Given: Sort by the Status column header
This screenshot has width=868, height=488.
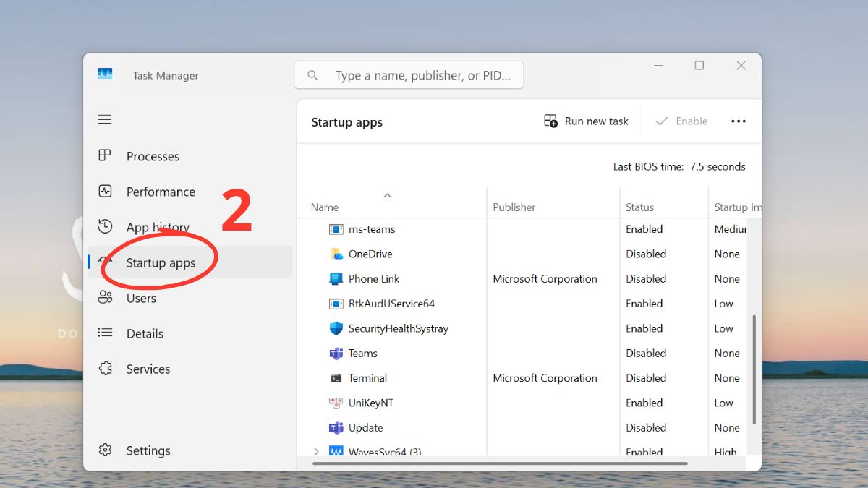Looking at the screenshot, I should coord(639,207).
